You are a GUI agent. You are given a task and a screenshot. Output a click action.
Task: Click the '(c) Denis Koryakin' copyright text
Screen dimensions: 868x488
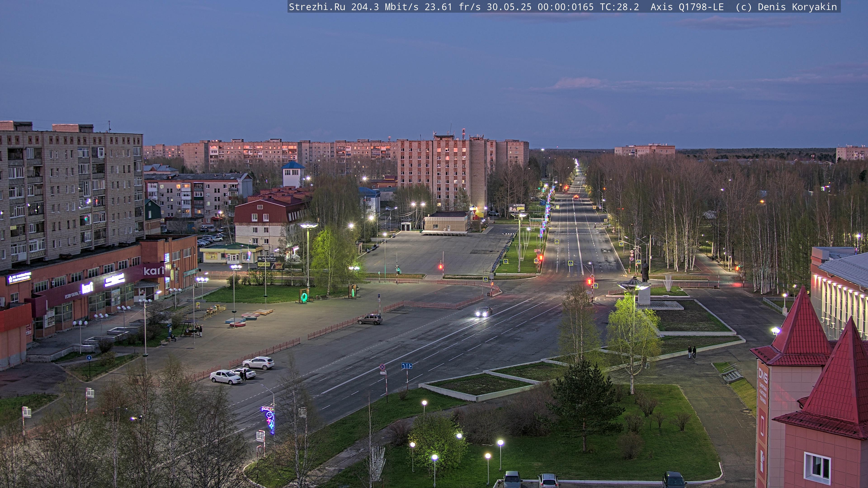pyautogui.click(x=786, y=7)
